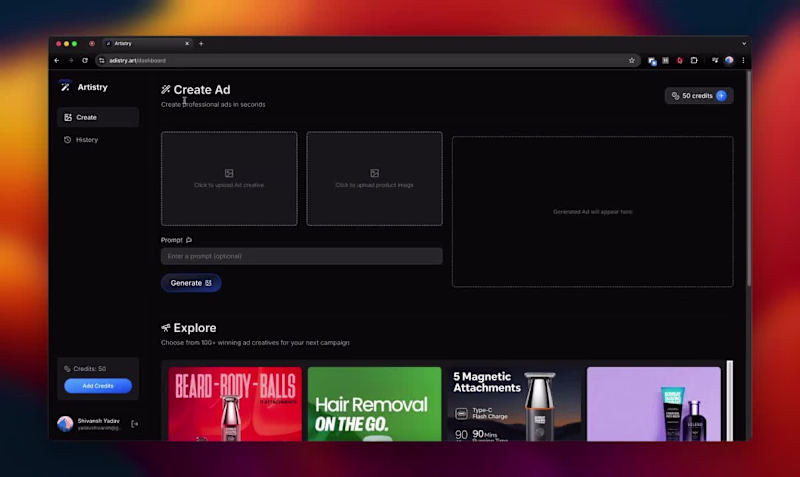Click the upload Ad creative box
This screenshot has height=477, width=800.
229,179
